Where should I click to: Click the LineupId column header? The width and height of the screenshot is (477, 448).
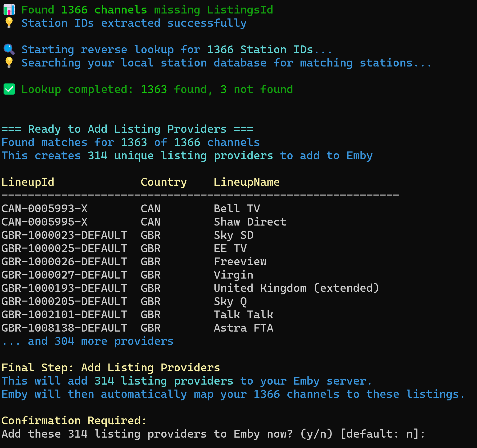28,182
